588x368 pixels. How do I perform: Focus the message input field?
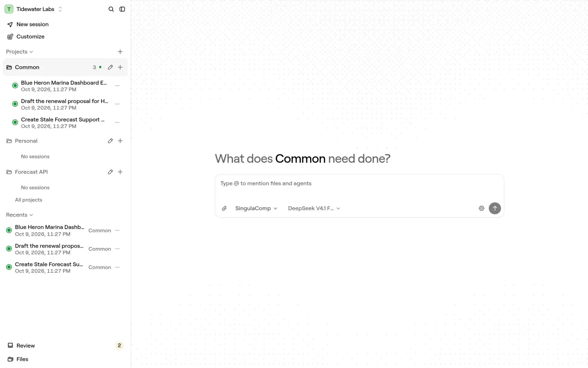tap(359, 184)
